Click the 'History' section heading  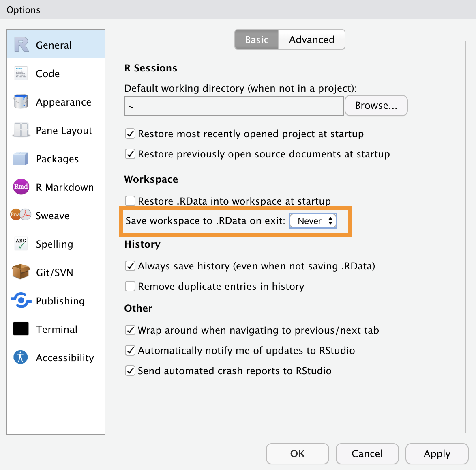click(x=142, y=244)
